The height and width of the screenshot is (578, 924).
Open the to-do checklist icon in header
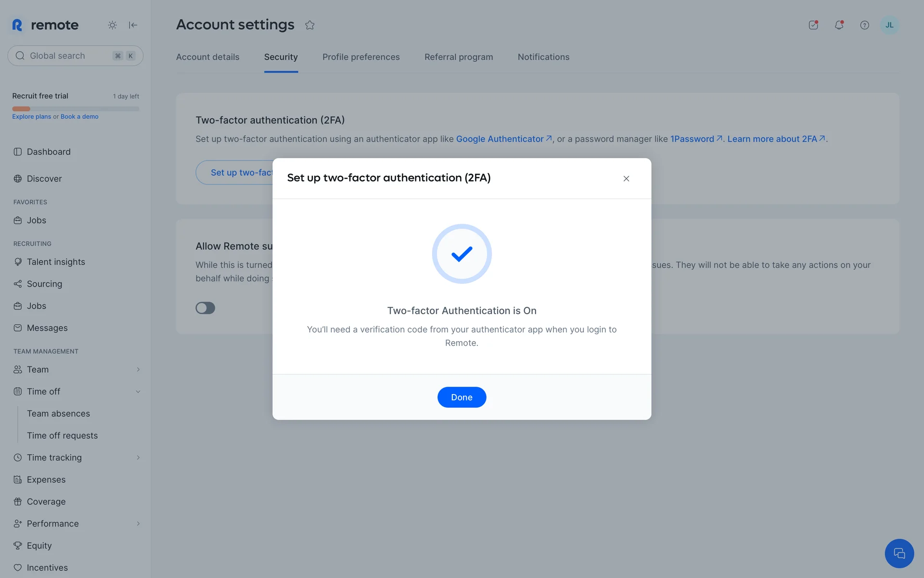(x=813, y=25)
